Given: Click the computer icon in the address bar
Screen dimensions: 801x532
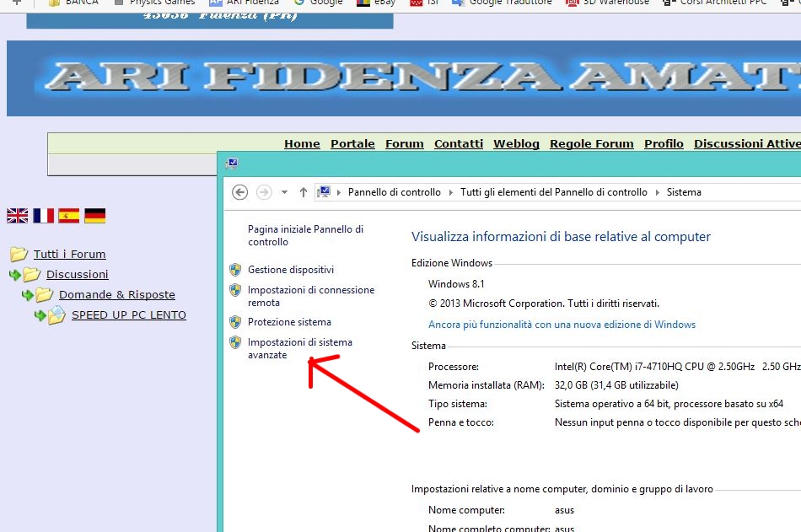Looking at the screenshot, I should click(324, 192).
